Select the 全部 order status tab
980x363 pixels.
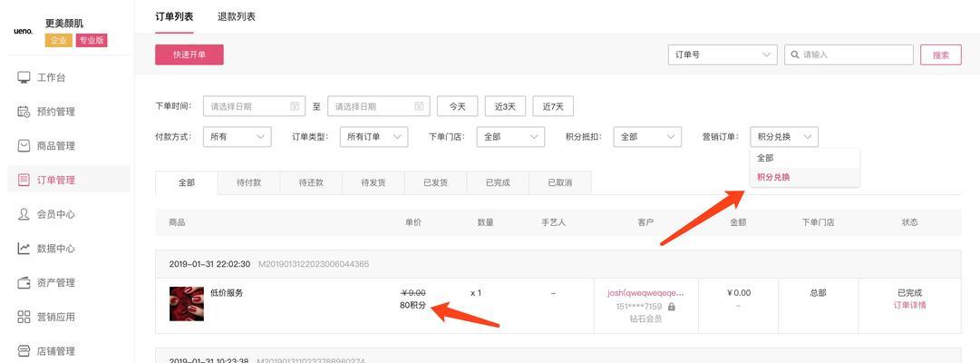tap(186, 182)
